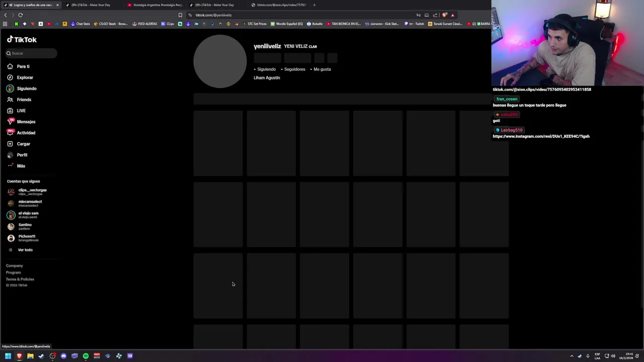Open Pichonn11 followed account
Image resolution: width=644 pixels, height=362 pixels.
23,238
